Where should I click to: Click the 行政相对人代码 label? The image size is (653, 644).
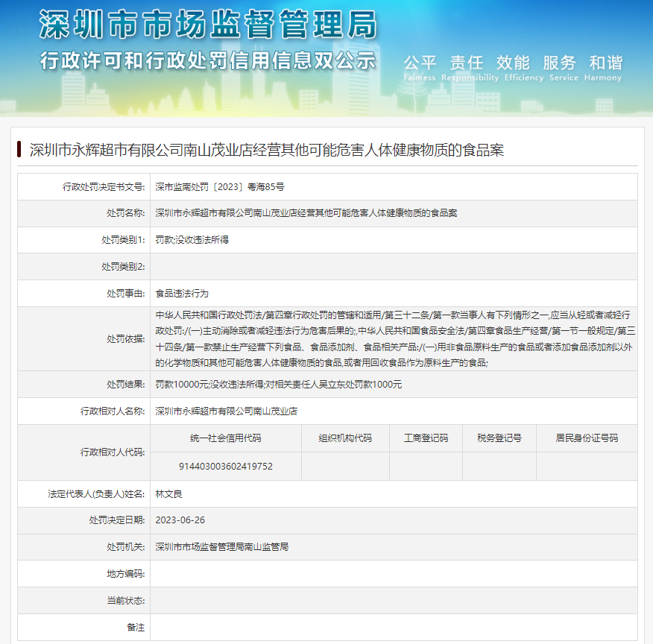(x=113, y=452)
